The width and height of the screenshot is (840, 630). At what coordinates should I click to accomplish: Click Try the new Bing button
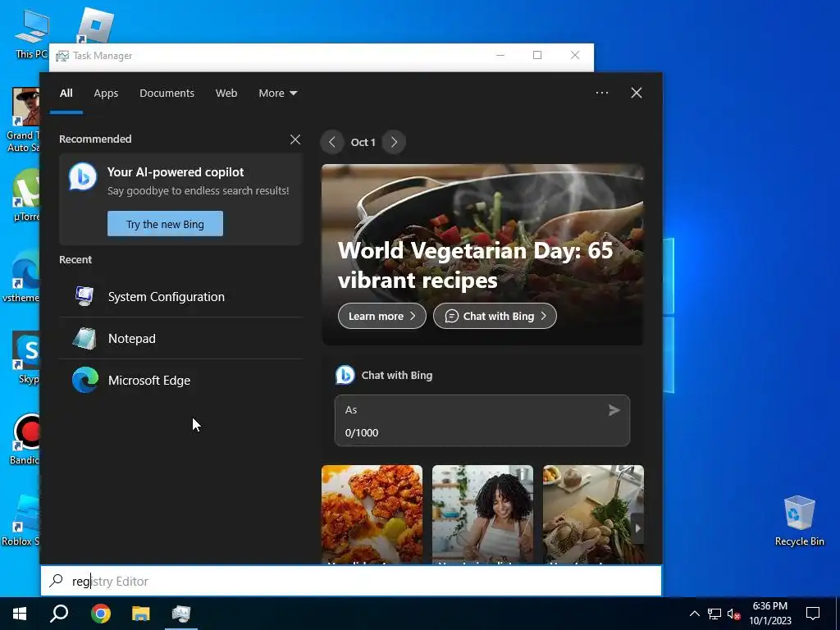165,223
